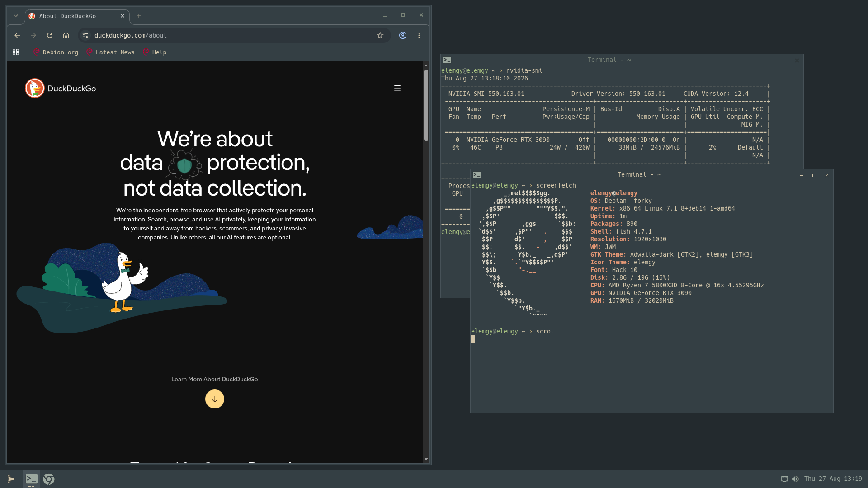Click the Terminal icon in the taskbar
Screen dimensions: 868x488
31,479
